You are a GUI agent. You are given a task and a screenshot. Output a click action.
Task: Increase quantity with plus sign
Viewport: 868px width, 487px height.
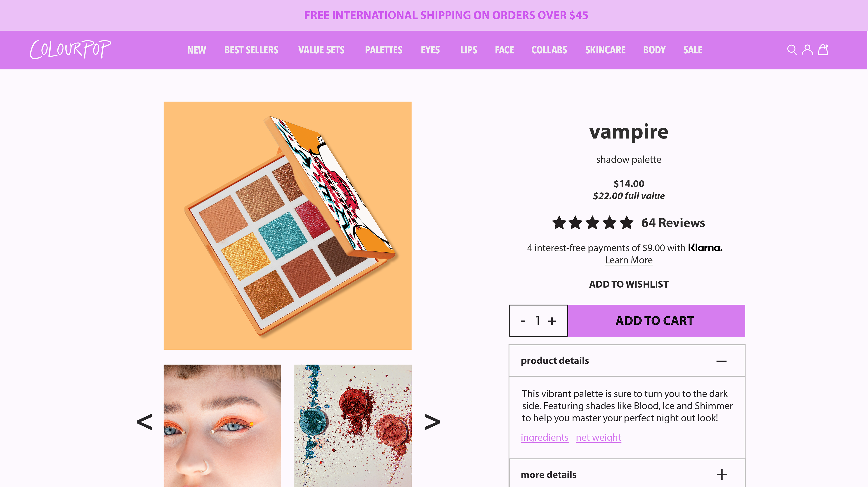tap(552, 321)
